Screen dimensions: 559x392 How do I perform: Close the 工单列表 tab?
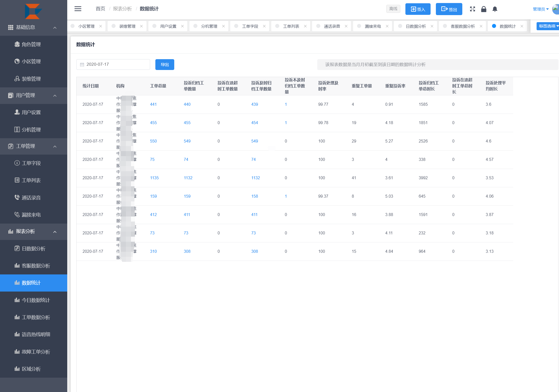pos(305,26)
